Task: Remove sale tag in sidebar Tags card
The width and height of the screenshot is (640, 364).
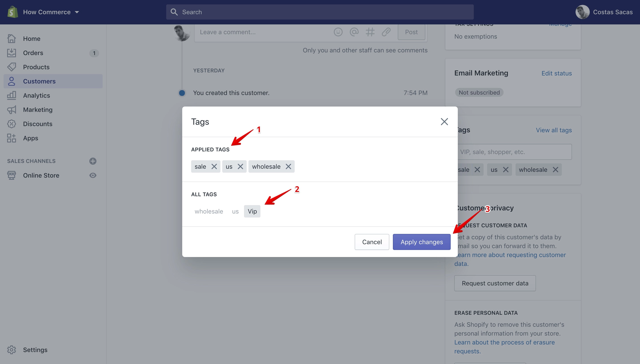Action: (477, 170)
